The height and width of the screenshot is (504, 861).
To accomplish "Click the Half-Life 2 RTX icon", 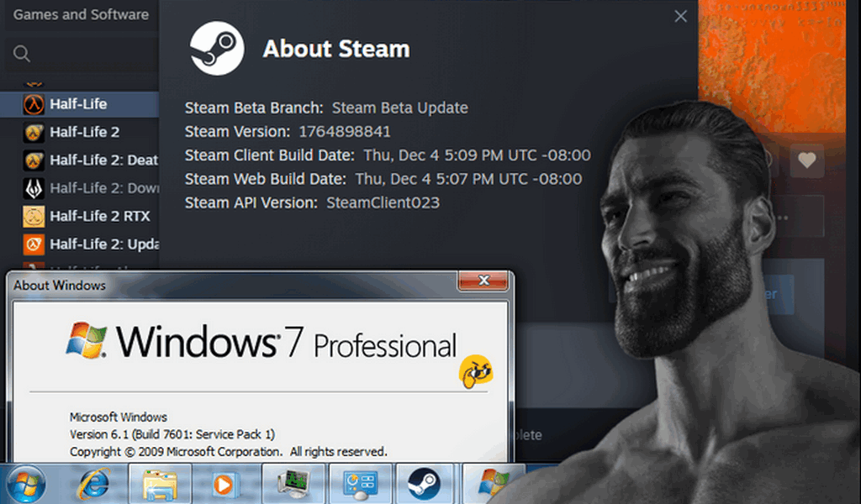I will pos(34,216).
